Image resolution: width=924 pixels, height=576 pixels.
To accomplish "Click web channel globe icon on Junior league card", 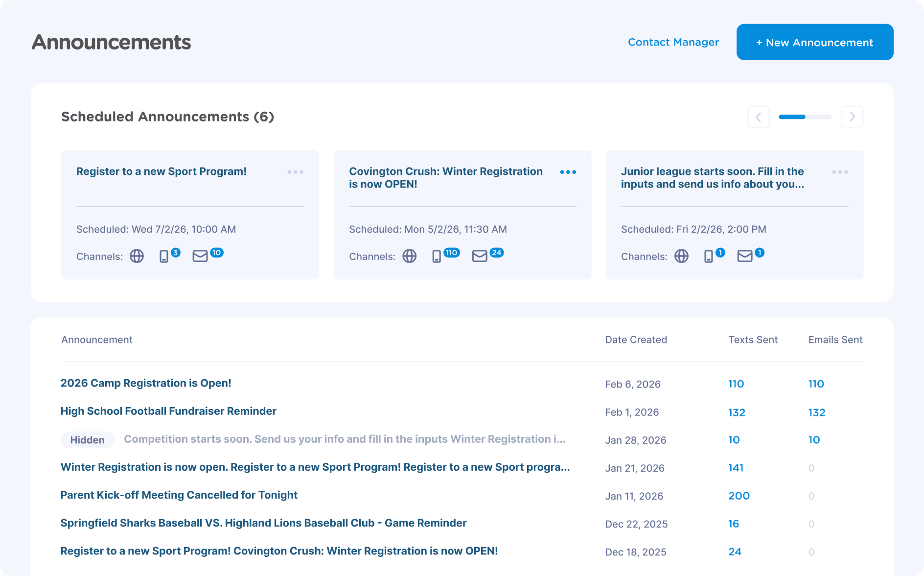I will [x=682, y=256].
